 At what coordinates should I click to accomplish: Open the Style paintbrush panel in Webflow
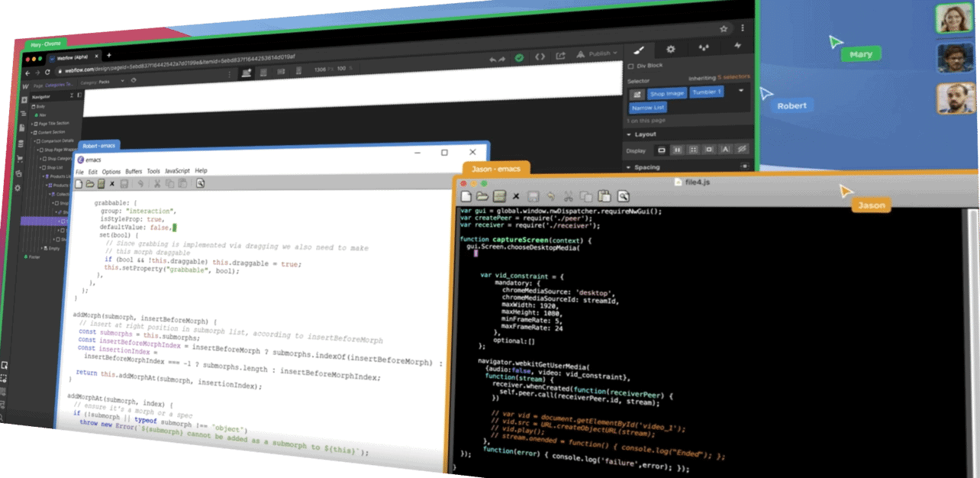point(637,48)
